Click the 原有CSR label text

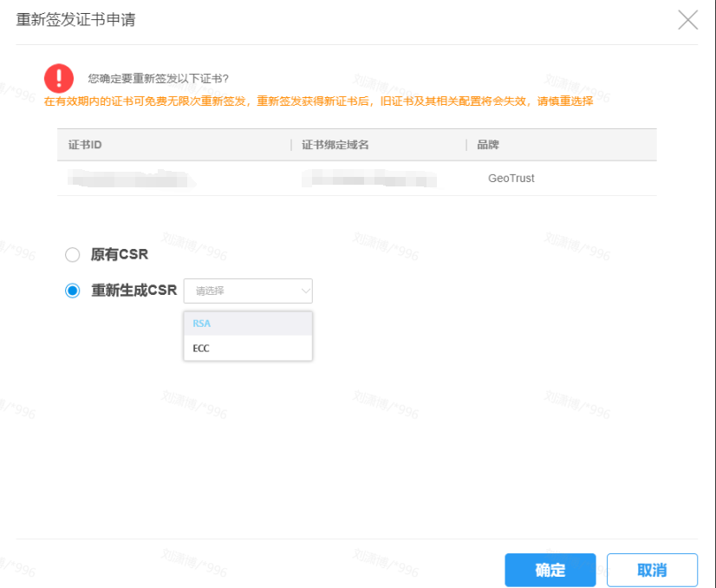coord(120,255)
